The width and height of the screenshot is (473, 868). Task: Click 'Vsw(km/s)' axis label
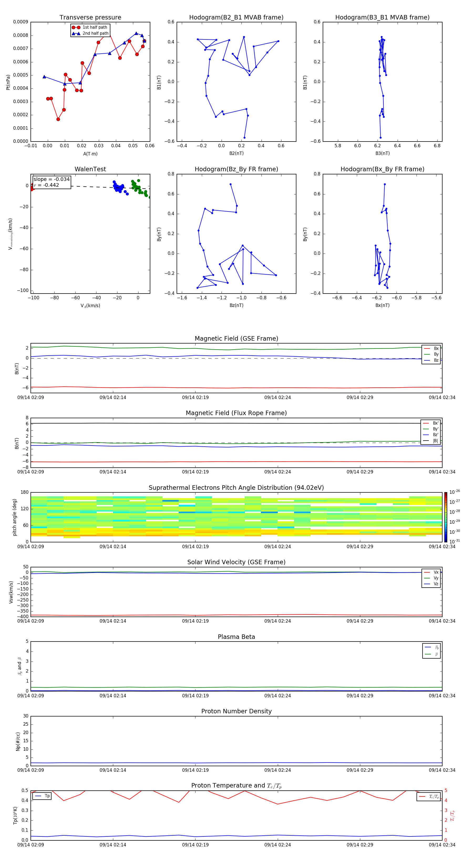(x=11, y=592)
